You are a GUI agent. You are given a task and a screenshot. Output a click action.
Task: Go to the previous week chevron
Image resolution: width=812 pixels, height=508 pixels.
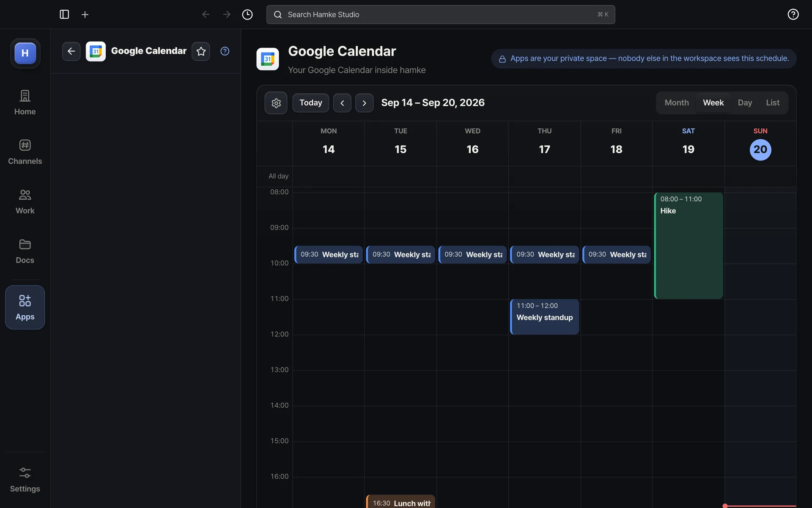pos(342,103)
